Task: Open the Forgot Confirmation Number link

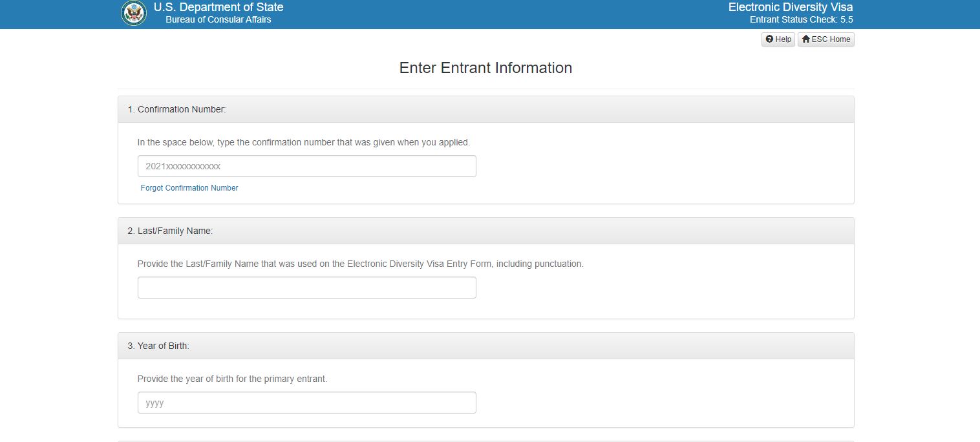Action: pyautogui.click(x=189, y=188)
